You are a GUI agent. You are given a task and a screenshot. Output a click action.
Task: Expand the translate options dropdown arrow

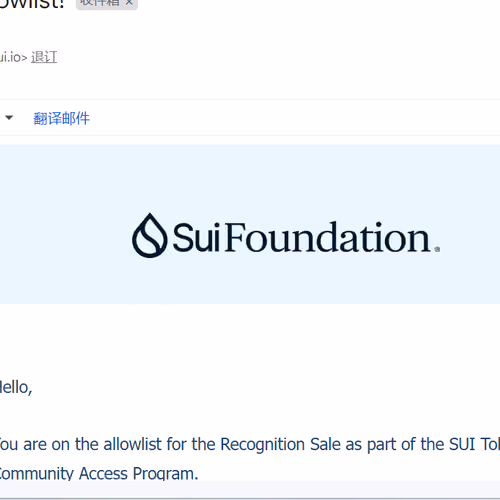point(9,118)
